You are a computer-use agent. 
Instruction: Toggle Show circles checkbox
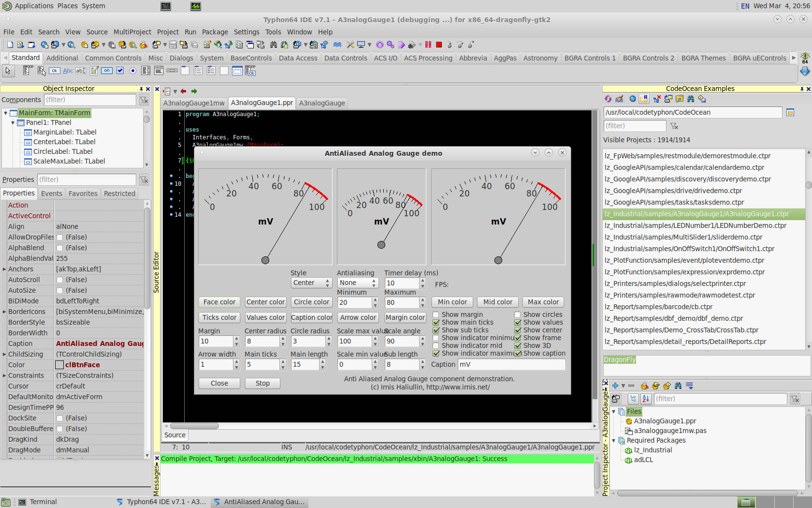click(518, 314)
